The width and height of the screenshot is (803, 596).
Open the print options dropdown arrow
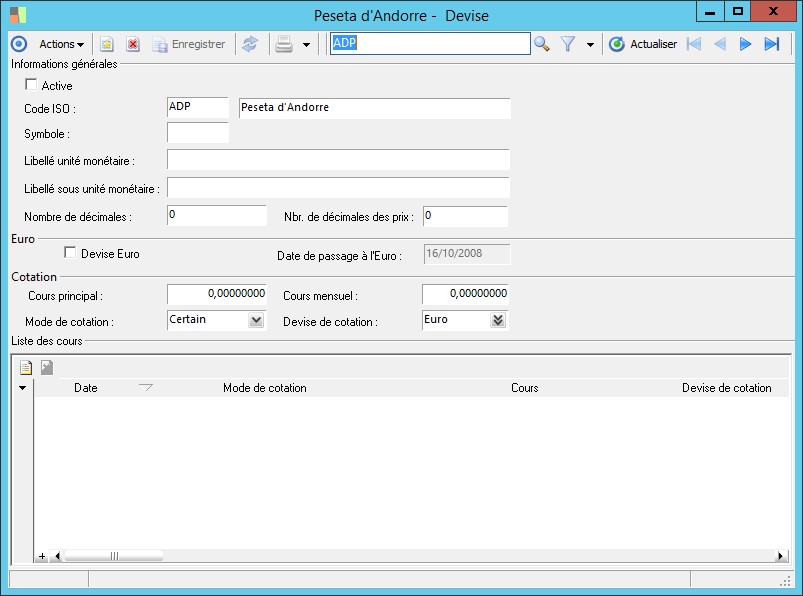pos(306,45)
